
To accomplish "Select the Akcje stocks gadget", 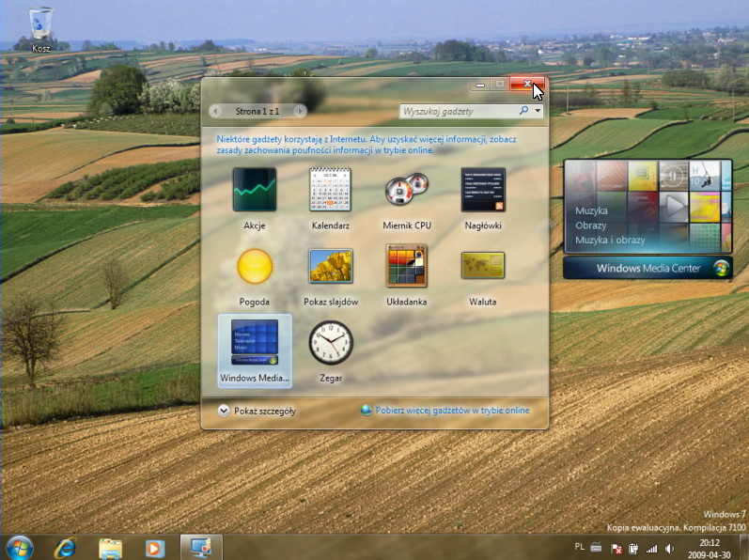I will point(254,190).
